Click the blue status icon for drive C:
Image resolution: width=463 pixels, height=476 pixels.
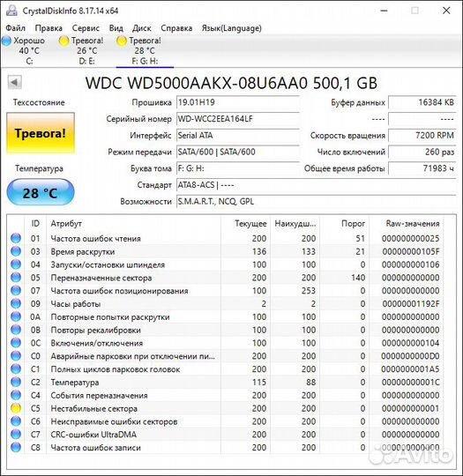click(x=6, y=41)
